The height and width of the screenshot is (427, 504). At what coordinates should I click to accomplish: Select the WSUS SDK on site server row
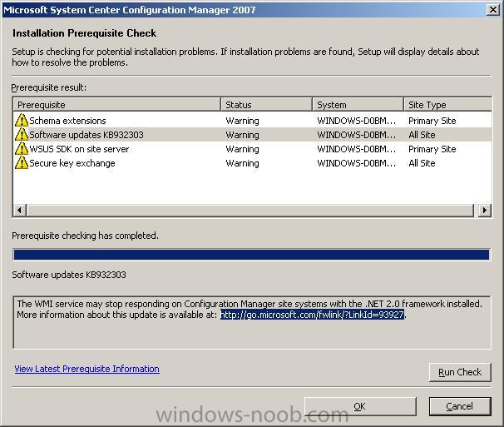click(x=252, y=149)
